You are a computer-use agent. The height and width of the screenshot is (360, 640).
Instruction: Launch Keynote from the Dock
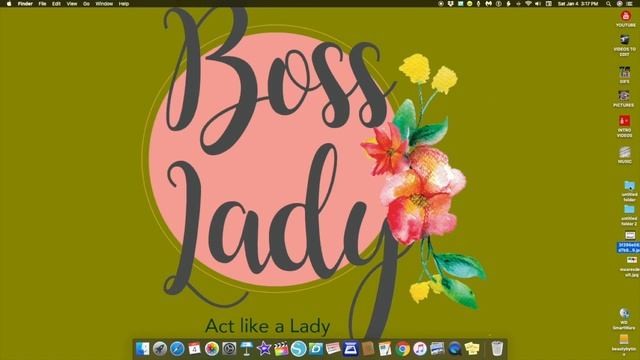(247, 349)
